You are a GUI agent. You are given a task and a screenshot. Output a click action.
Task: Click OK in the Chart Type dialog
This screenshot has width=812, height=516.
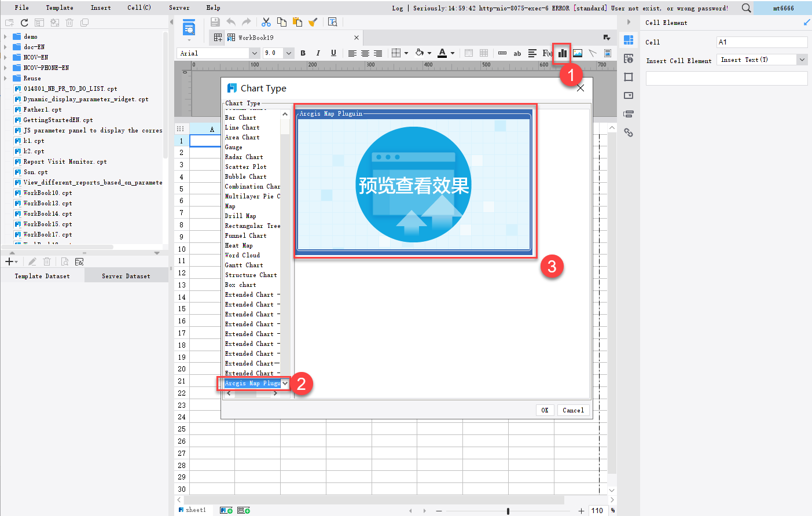point(544,410)
